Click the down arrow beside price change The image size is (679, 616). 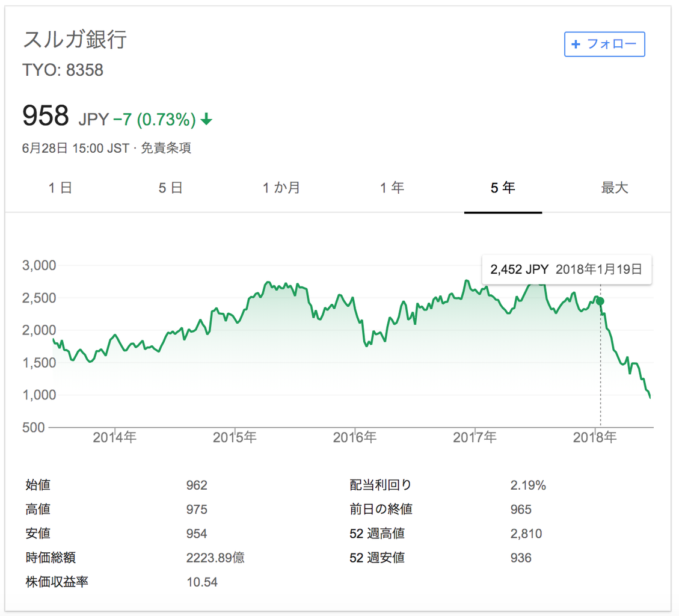point(206,119)
